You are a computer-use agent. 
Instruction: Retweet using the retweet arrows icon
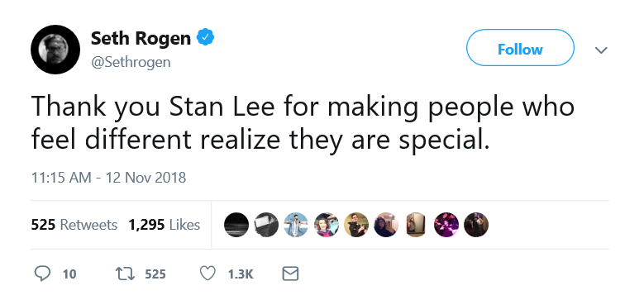point(127,274)
